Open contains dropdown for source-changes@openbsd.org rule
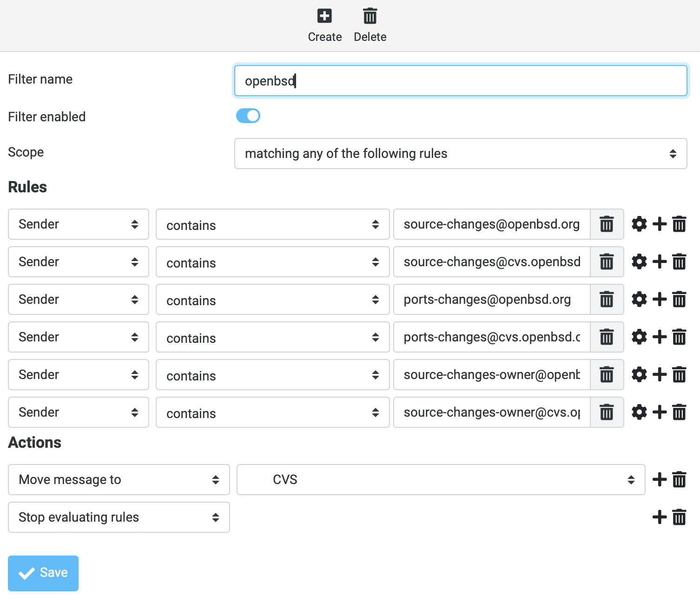 coord(273,224)
